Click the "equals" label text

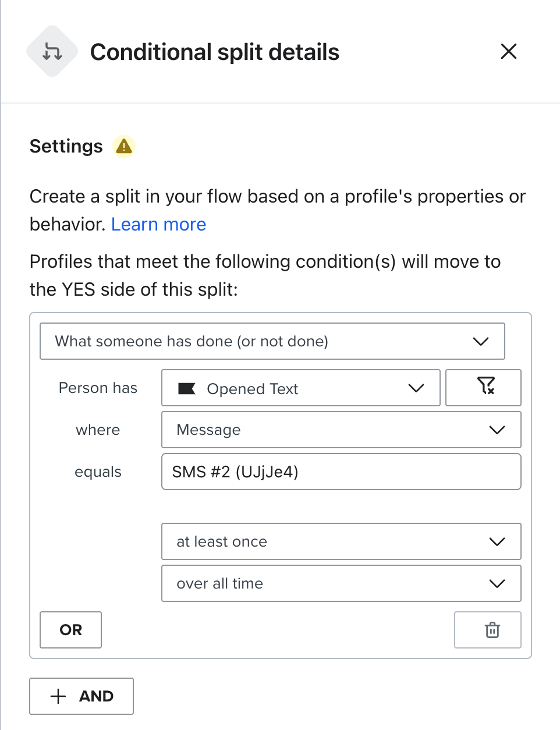point(98,472)
